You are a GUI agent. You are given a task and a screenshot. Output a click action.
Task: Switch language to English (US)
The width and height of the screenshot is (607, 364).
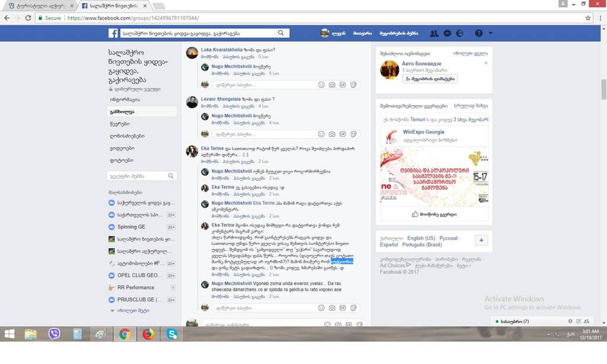click(421, 238)
